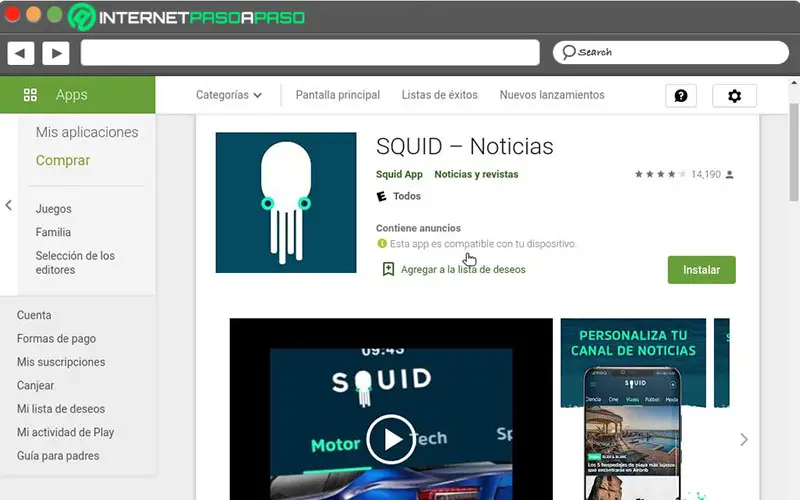Click the ratings person icon

(x=730, y=174)
